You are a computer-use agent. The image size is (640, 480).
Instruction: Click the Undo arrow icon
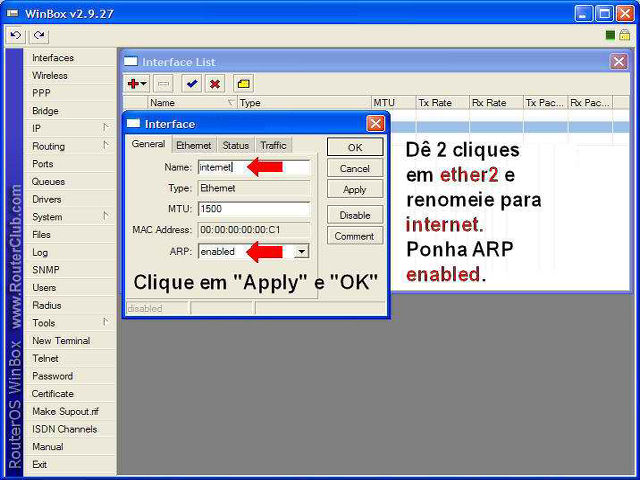pyautogui.click(x=16, y=36)
